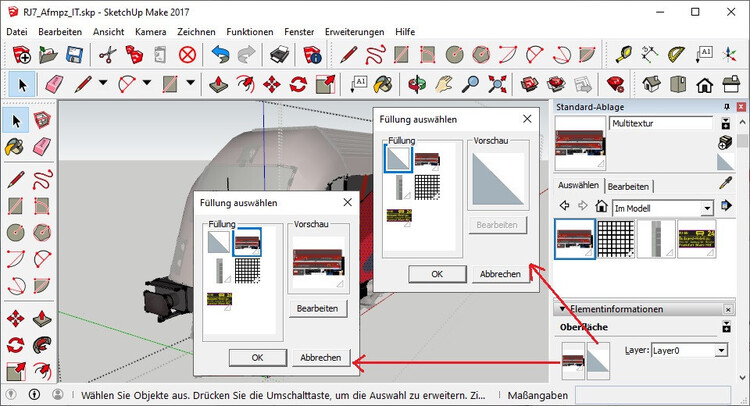
Task: Click OK in the lower Füllung dialog
Action: [257, 358]
